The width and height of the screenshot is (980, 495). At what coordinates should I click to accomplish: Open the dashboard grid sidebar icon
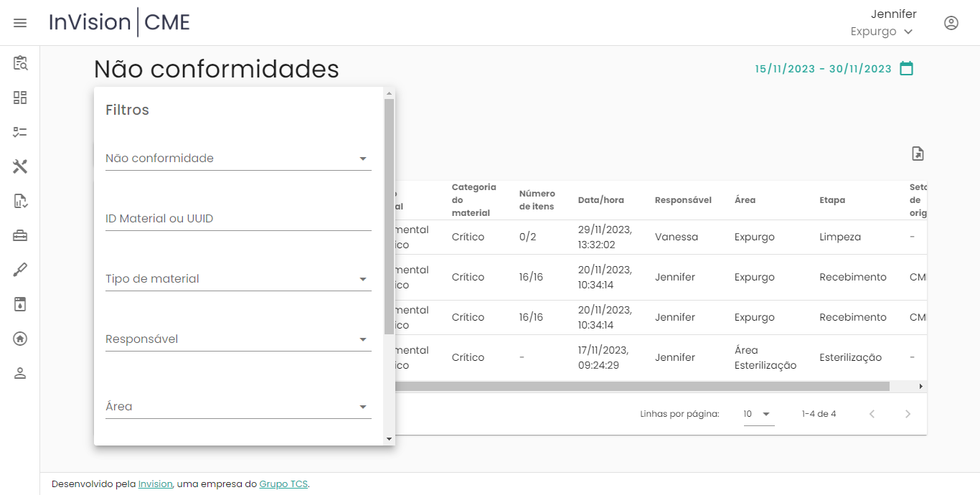point(20,98)
